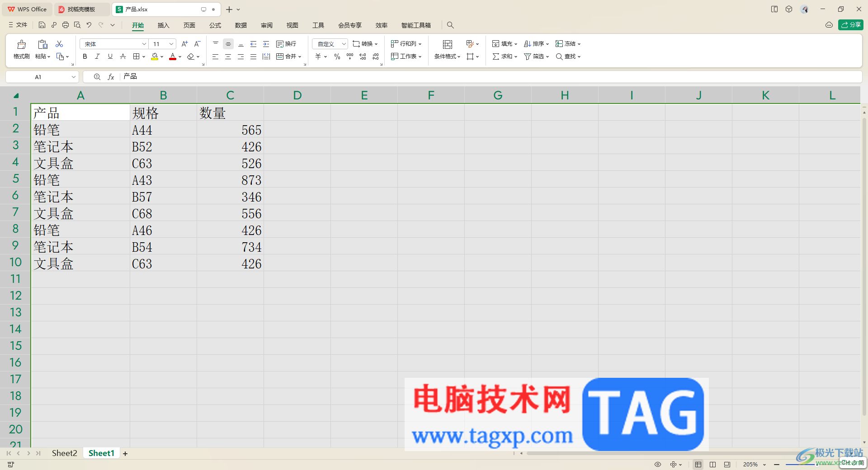Open the number format dropdown (自定义)
The image size is (868, 470).
330,44
